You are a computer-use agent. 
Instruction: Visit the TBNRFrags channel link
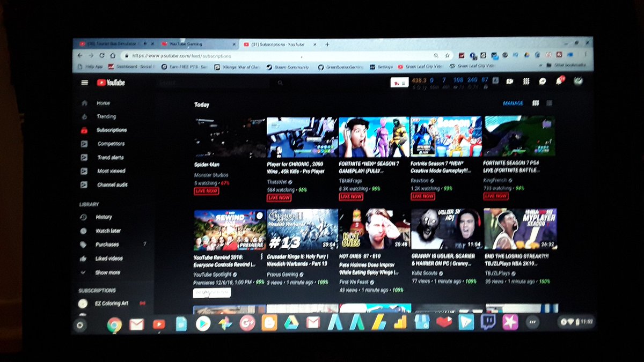click(351, 182)
